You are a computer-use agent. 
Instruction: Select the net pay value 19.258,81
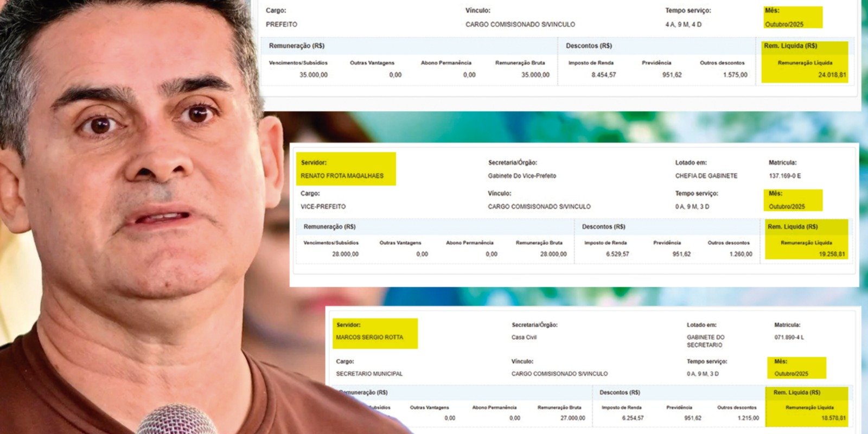click(x=832, y=254)
